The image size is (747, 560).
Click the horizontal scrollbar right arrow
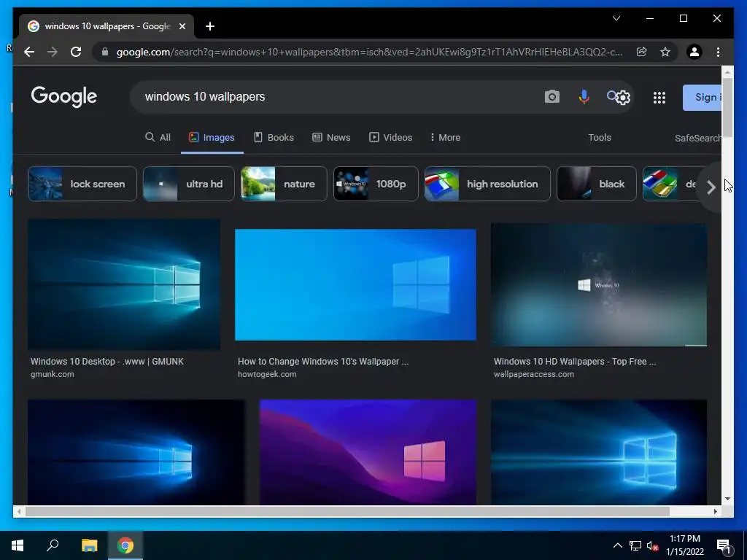point(716,511)
